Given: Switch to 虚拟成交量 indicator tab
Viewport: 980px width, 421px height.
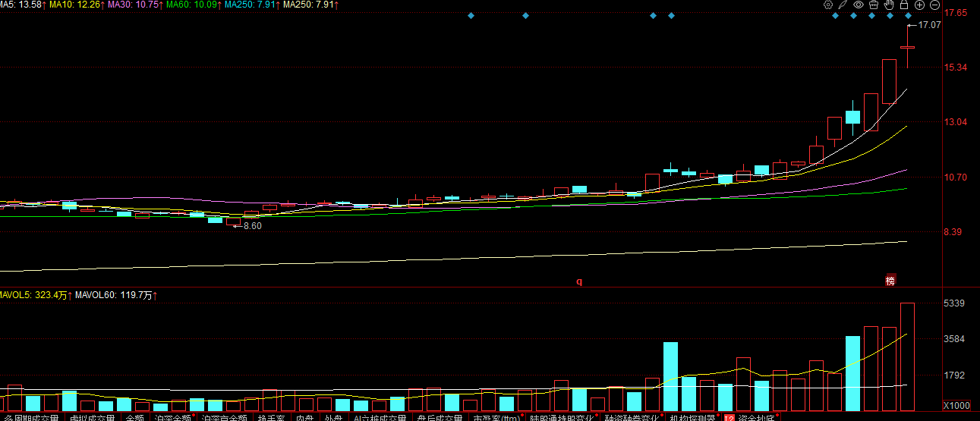Looking at the screenshot, I should 92,417.
